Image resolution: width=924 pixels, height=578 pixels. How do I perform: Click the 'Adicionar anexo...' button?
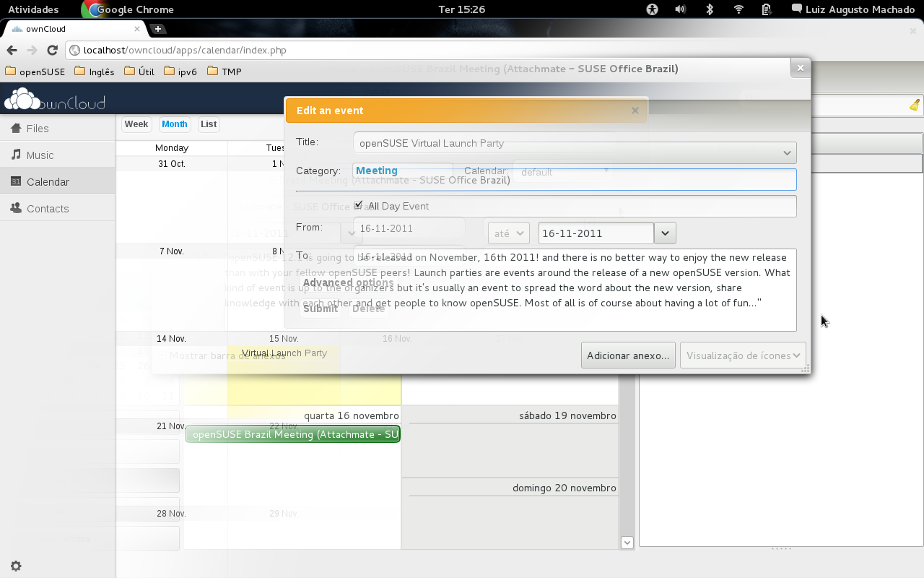click(627, 355)
